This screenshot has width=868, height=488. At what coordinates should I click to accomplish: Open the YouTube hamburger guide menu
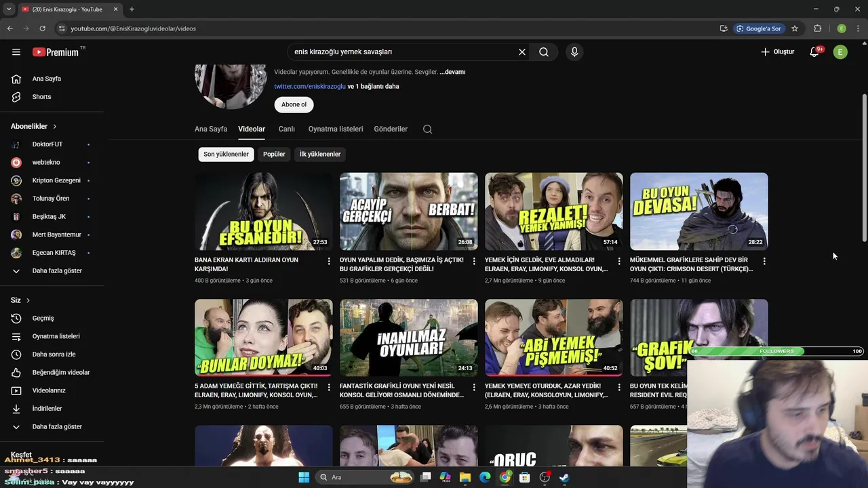click(16, 52)
